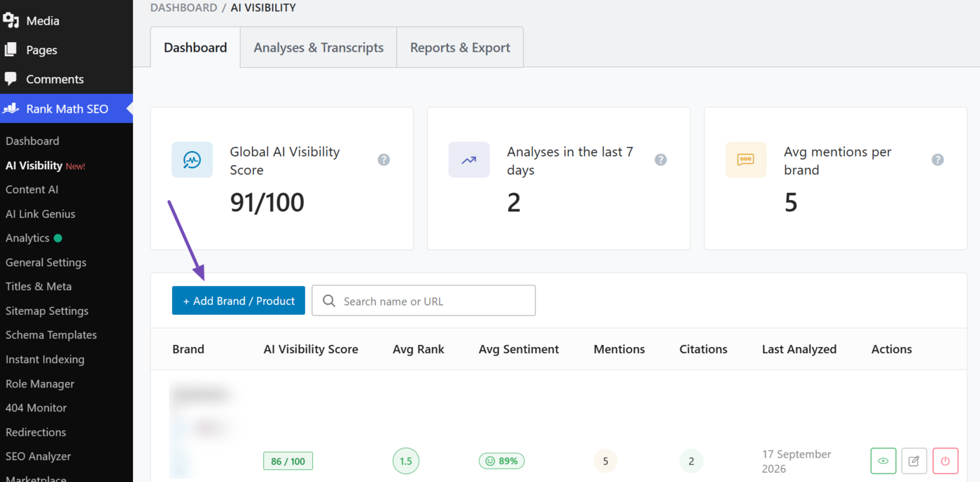Click the Analyses trend arrow icon
This screenshot has width=980, height=482.
coord(469,160)
